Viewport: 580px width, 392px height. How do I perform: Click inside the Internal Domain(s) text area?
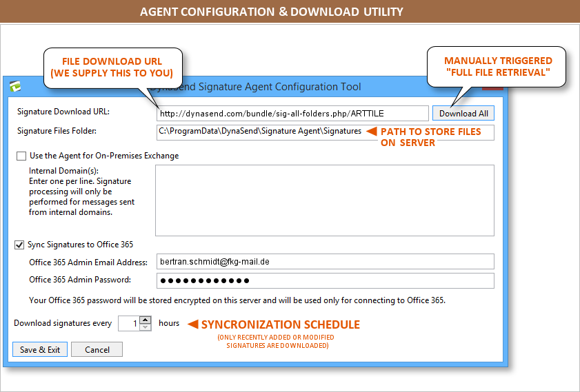325,200
